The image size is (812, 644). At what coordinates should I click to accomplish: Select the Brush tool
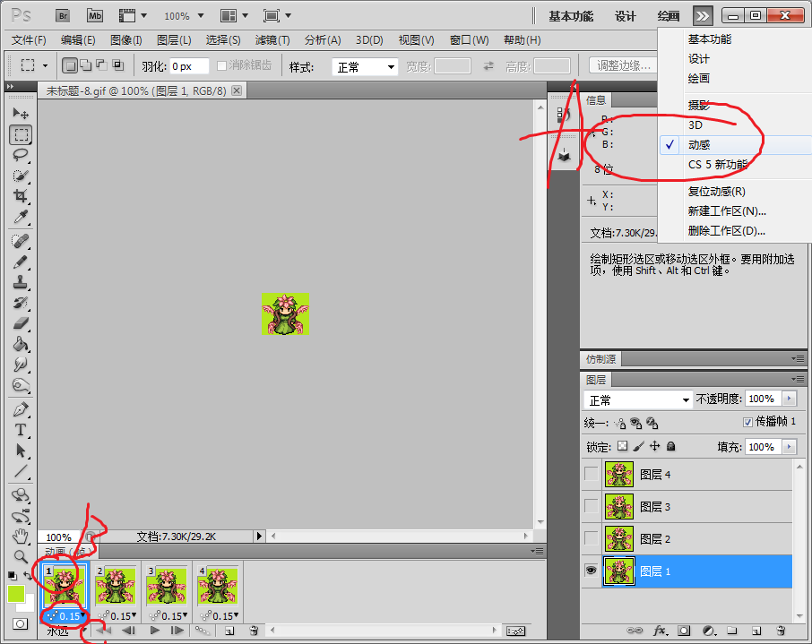pos(21,262)
